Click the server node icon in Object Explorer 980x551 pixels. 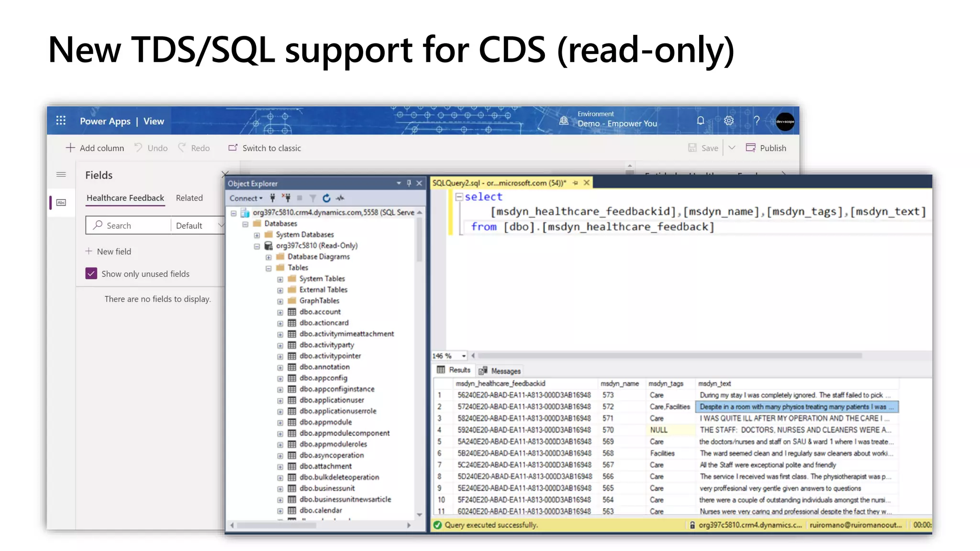[x=245, y=212]
